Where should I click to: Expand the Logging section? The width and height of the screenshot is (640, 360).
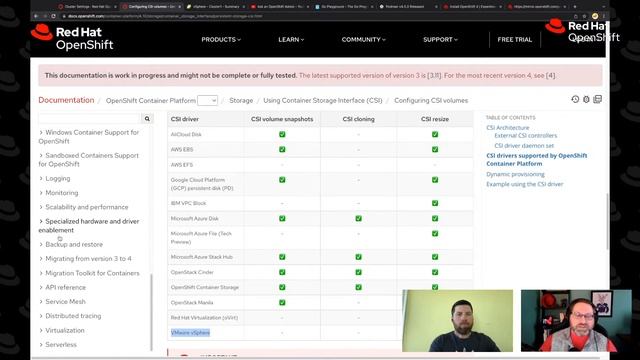[x=55, y=178]
